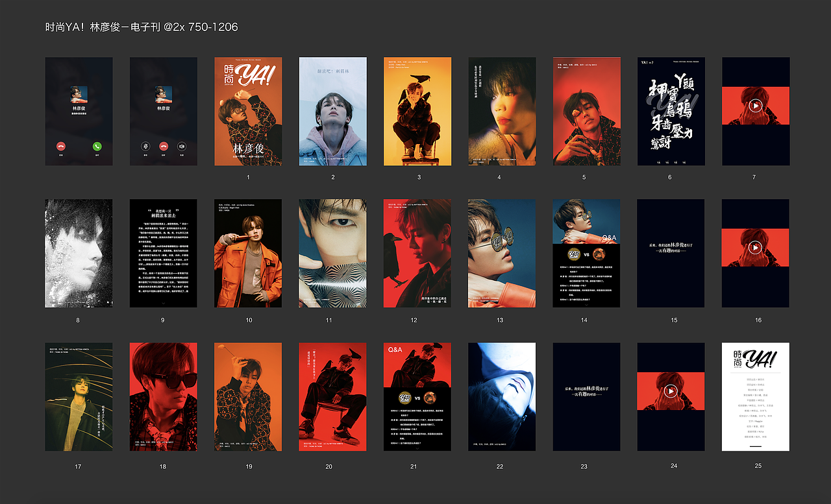Select the orange jacket thumbnail numbered 10

pyautogui.click(x=248, y=253)
